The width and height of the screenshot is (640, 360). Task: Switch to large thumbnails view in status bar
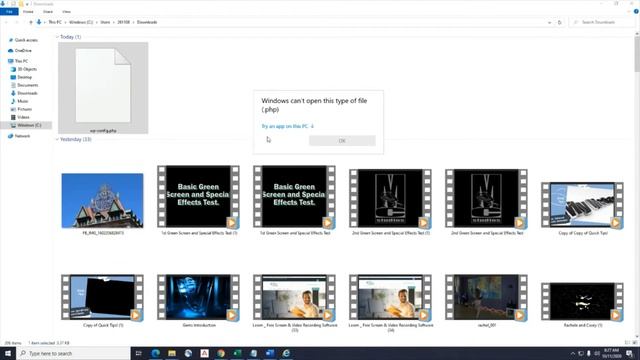(x=635, y=343)
